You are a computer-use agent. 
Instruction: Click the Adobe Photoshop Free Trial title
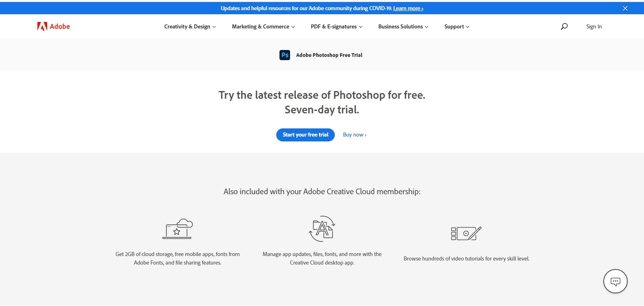(x=329, y=55)
